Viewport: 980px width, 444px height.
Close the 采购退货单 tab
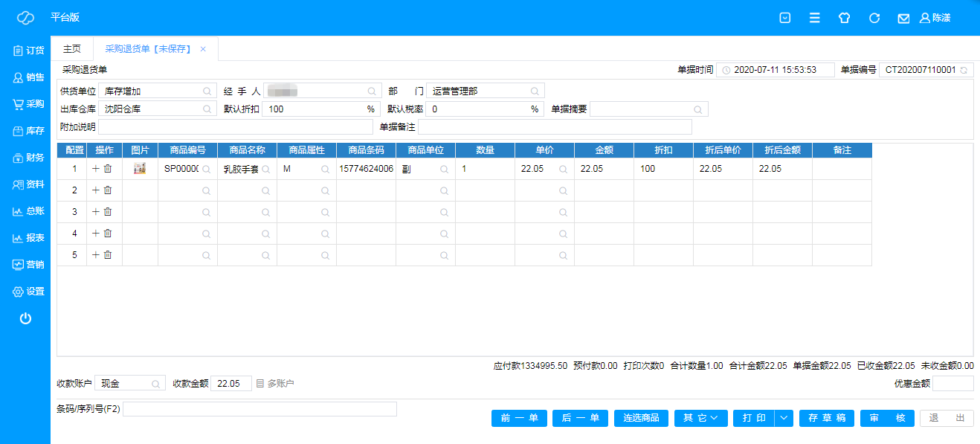point(203,49)
